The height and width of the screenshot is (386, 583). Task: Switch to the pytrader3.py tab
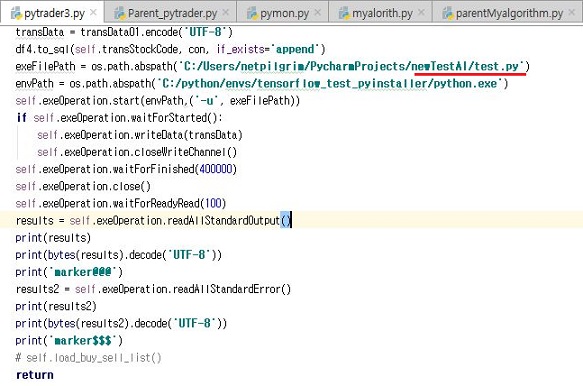52,13
